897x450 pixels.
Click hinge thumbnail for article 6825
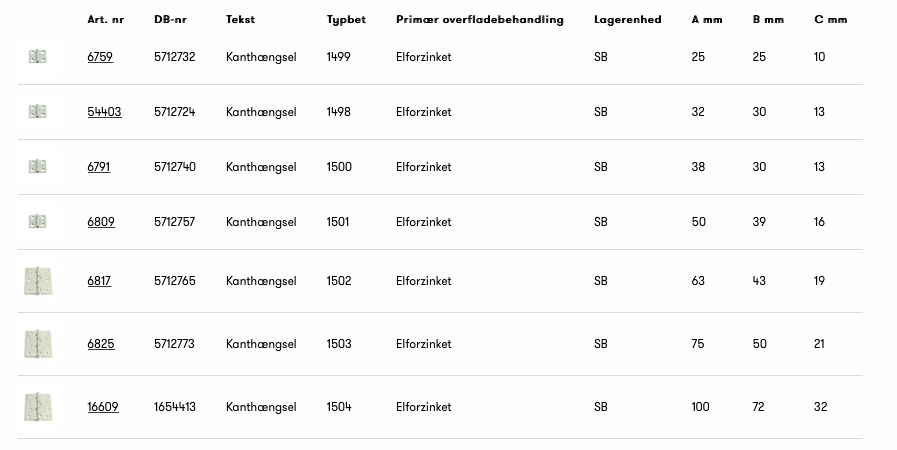tap(38, 344)
